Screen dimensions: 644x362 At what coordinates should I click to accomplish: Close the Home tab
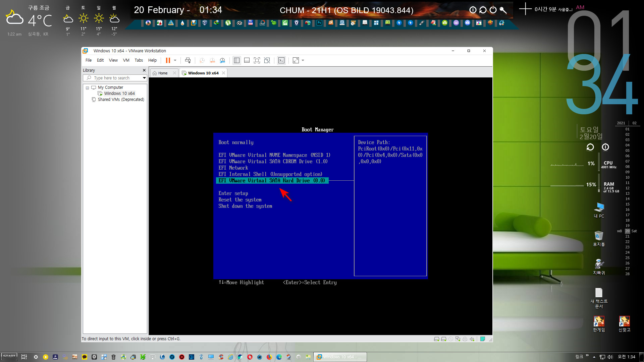[174, 73]
